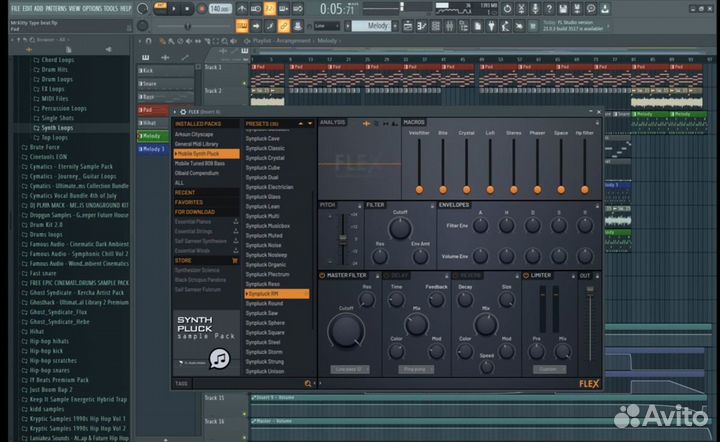Click the play button in transport bar
This screenshot has height=442, width=720.
click(x=173, y=8)
